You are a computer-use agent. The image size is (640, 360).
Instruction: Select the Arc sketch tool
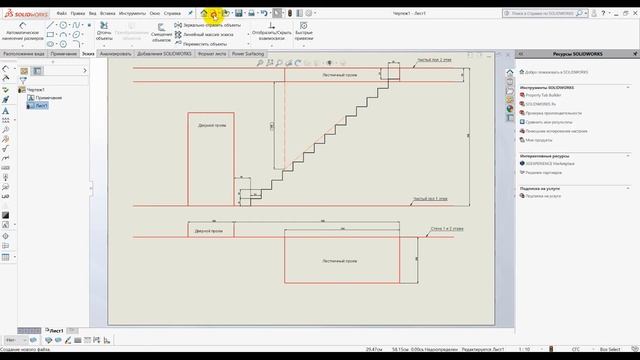click(63, 35)
